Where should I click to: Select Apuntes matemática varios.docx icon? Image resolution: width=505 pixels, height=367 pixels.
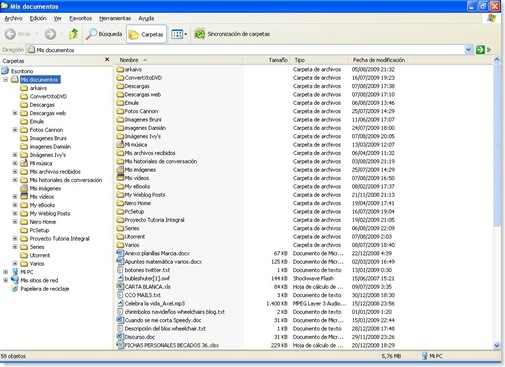click(x=120, y=261)
